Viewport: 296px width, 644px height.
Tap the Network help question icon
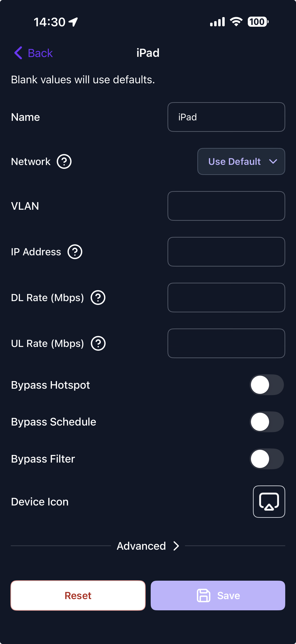tap(64, 161)
